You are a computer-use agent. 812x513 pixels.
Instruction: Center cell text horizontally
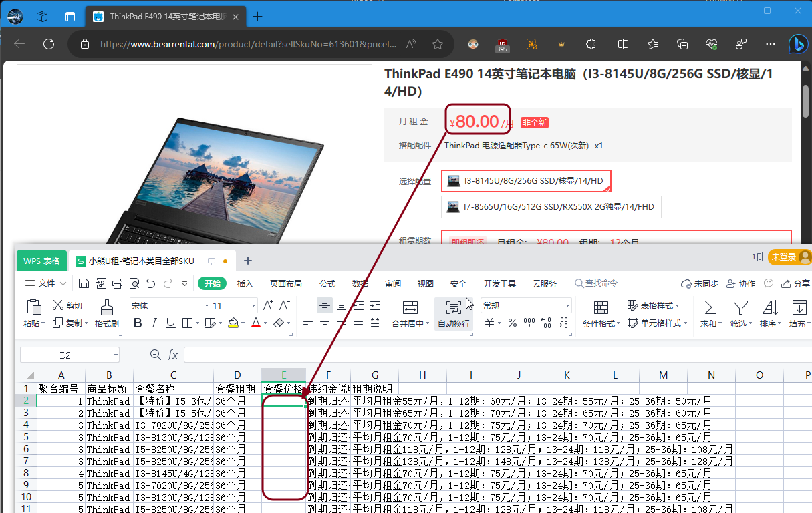point(325,323)
